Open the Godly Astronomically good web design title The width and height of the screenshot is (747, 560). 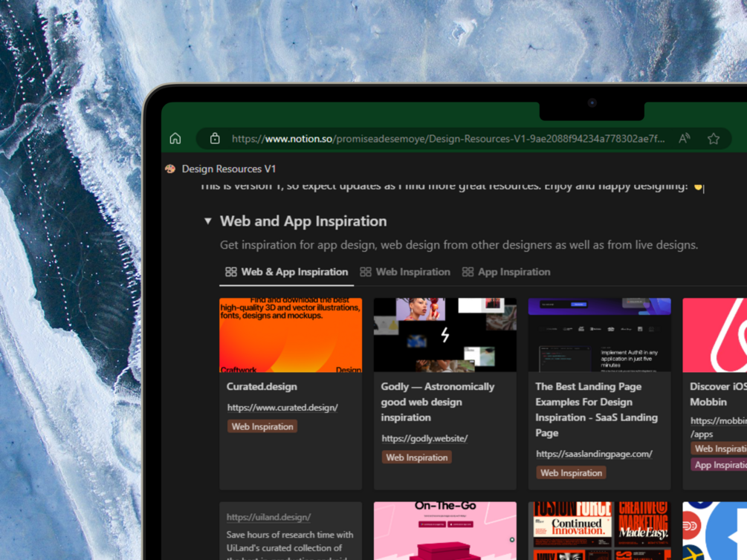click(437, 402)
